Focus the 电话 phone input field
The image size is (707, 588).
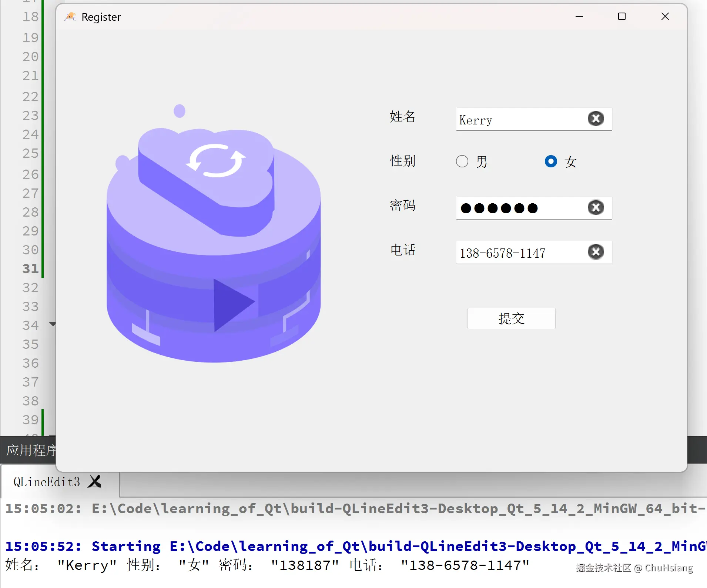(x=534, y=253)
